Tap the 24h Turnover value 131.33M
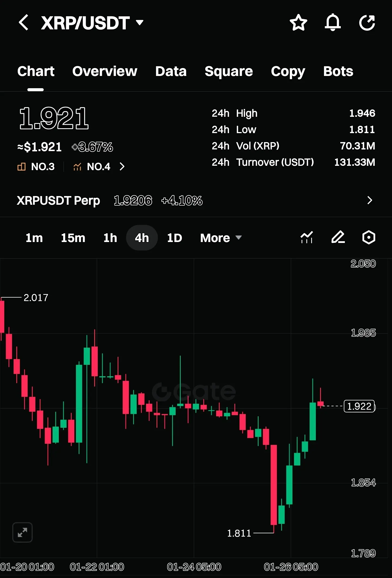 (x=355, y=162)
